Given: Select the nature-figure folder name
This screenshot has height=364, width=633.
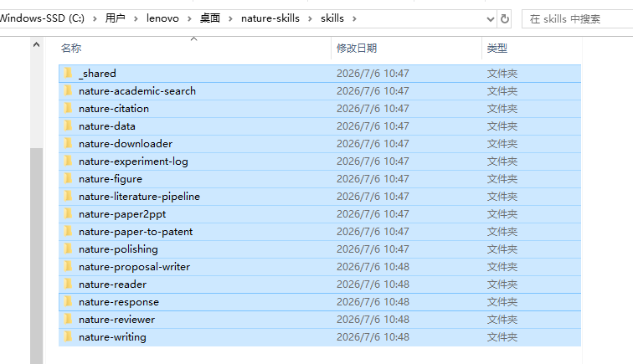Looking at the screenshot, I should coord(111,179).
